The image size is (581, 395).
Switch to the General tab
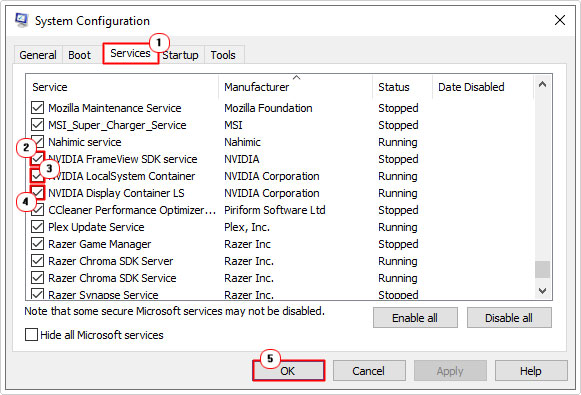tap(38, 55)
